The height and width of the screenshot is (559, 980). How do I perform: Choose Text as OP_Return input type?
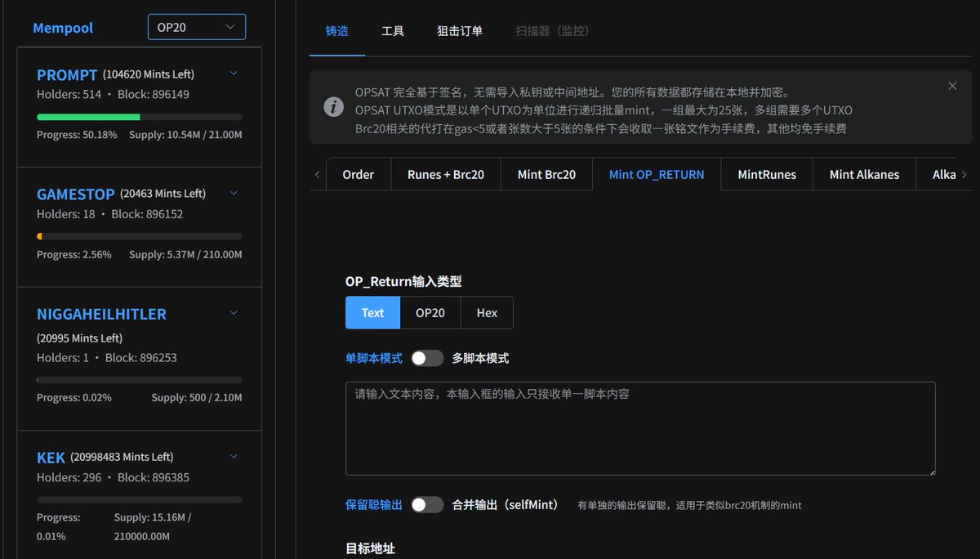(372, 313)
